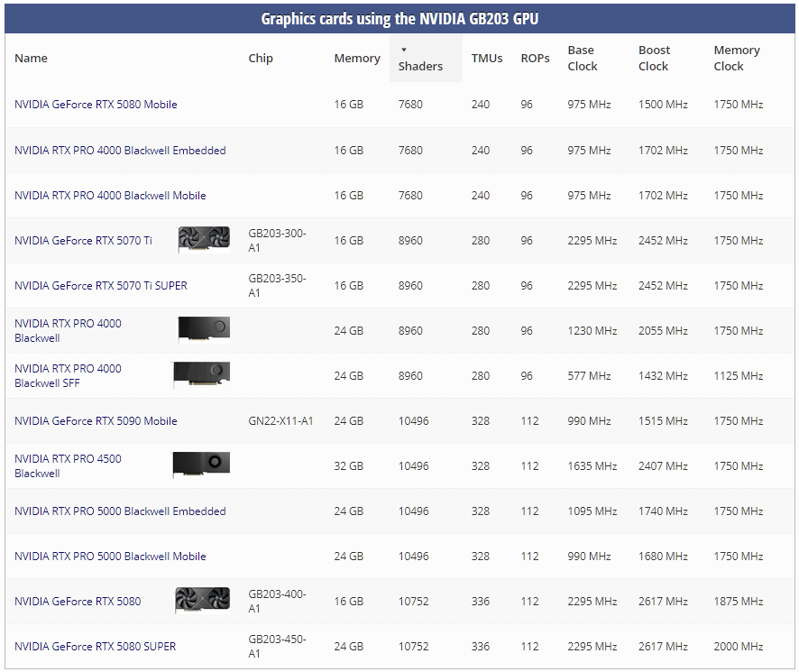The width and height of the screenshot is (799, 672).
Task: Select '32 GB' memory cell
Action: click(348, 466)
